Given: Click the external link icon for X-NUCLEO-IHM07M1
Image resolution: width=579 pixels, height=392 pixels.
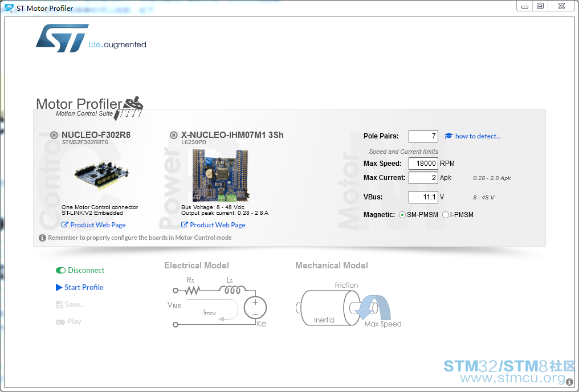Looking at the screenshot, I should [184, 225].
